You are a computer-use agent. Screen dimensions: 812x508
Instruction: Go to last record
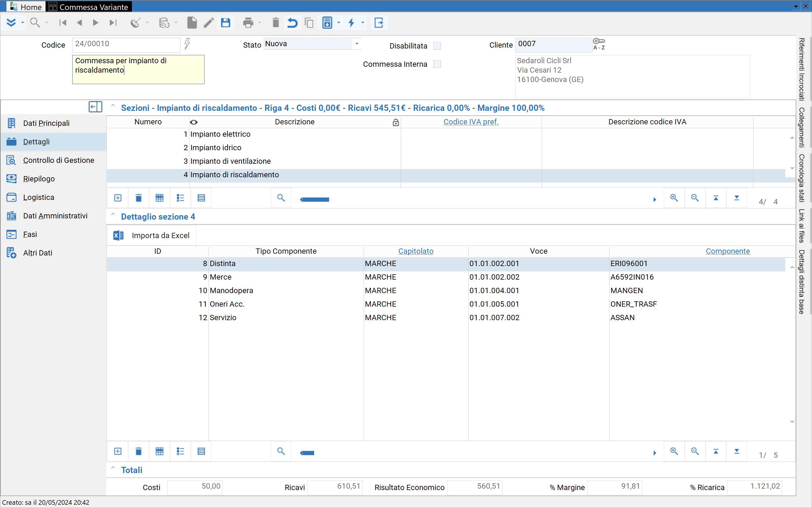[113, 23]
